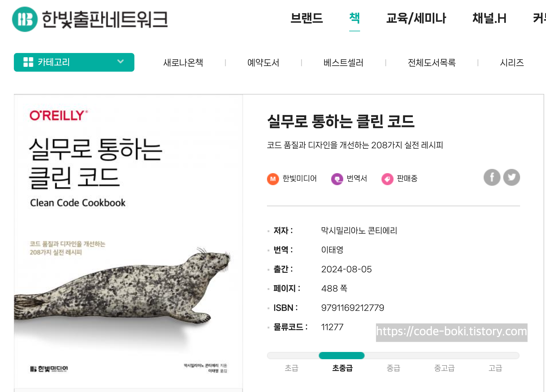Image resolution: width=546 pixels, height=392 pixels.
Task: Click the 한빛미디어 orange M icon
Action: pos(273,179)
